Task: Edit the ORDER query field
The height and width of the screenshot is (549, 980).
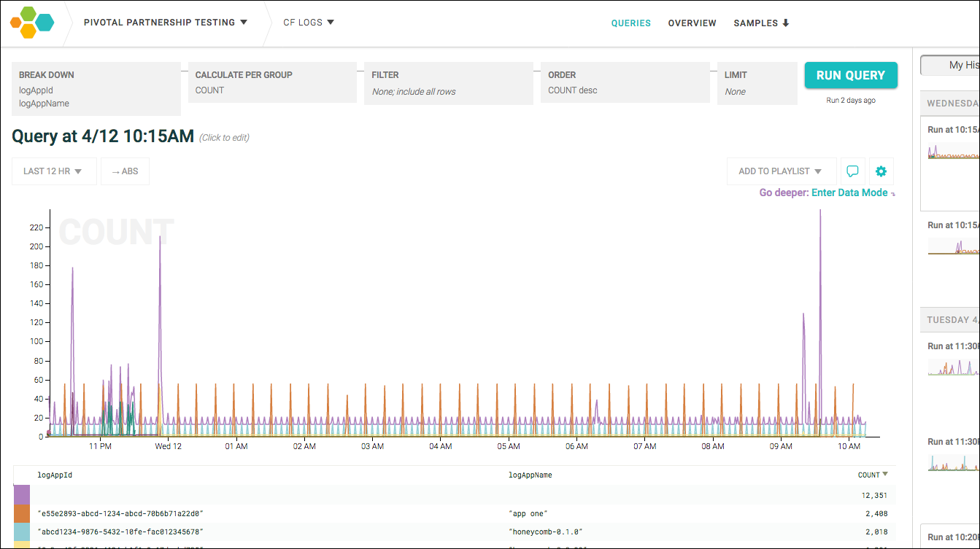Action: pos(625,82)
